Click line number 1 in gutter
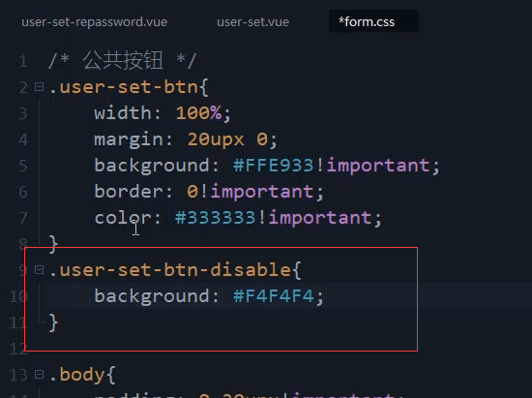The height and width of the screenshot is (398, 532). pyautogui.click(x=23, y=61)
